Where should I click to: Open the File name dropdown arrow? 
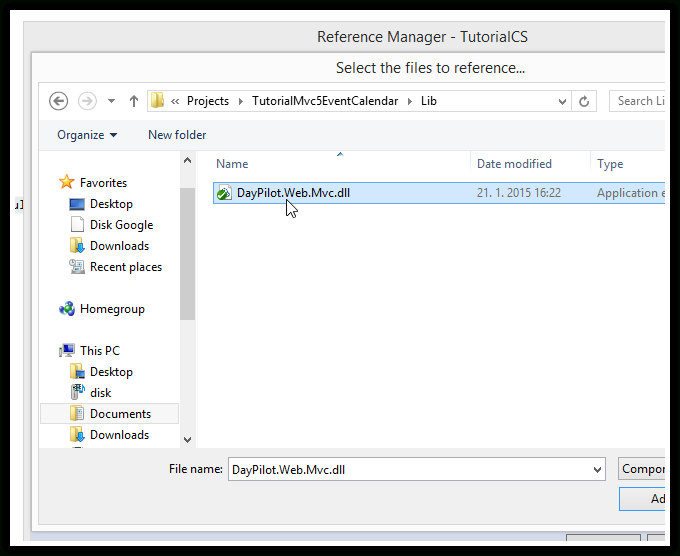point(597,470)
